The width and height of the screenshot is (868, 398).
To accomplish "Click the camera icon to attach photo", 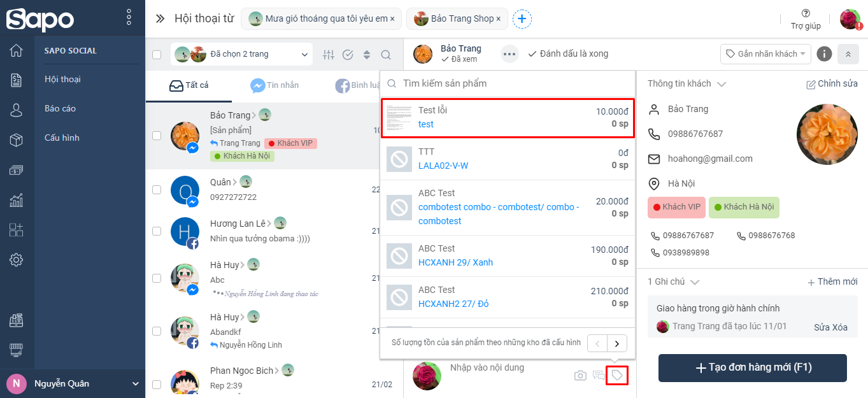I will coord(580,376).
